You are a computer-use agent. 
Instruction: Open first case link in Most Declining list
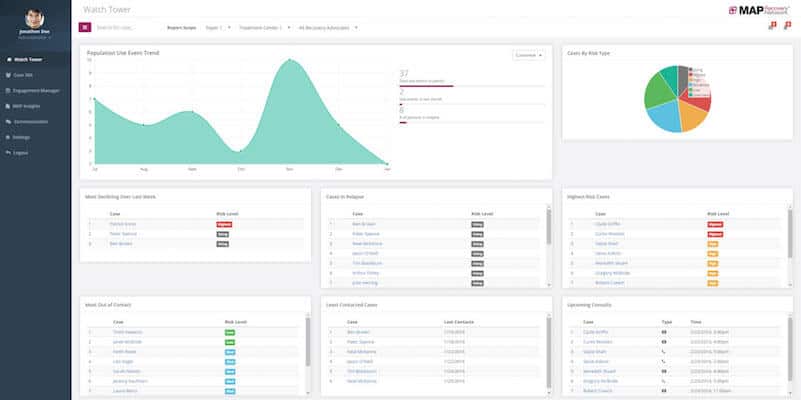coord(123,224)
